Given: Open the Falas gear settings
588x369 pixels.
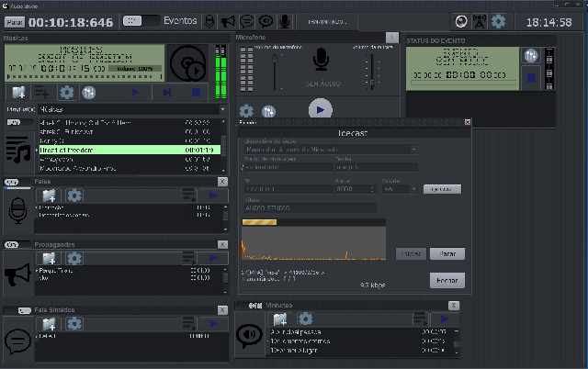Looking at the screenshot, I should (74, 196).
